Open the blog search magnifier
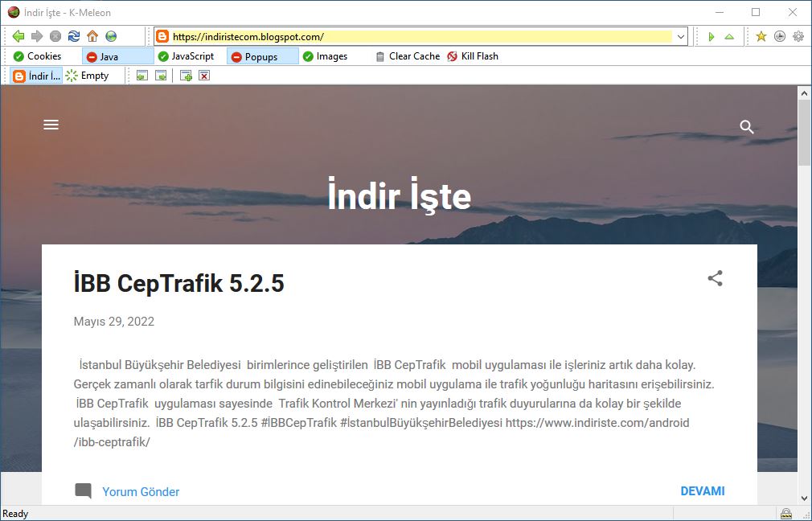Image resolution: width=812 pixels, height=521 pixels. tap(746, 127)
